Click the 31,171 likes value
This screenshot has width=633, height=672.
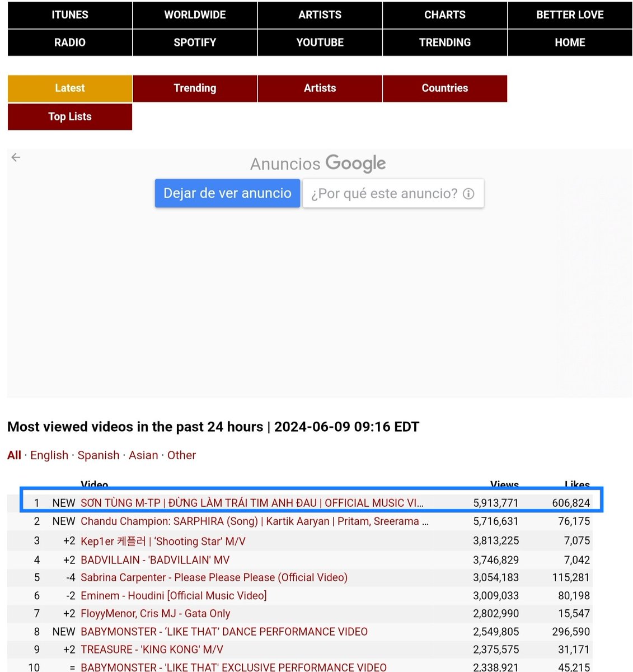click(574, 650)
